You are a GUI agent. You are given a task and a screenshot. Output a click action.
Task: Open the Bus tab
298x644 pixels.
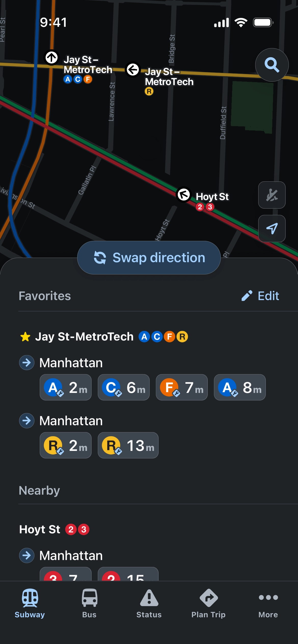click(x=89, y=603)
